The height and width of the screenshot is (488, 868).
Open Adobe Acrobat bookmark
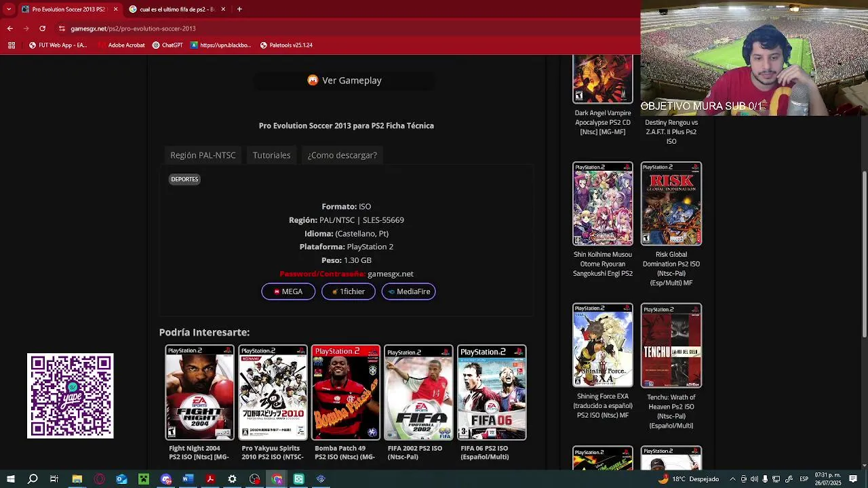point(121,45)
